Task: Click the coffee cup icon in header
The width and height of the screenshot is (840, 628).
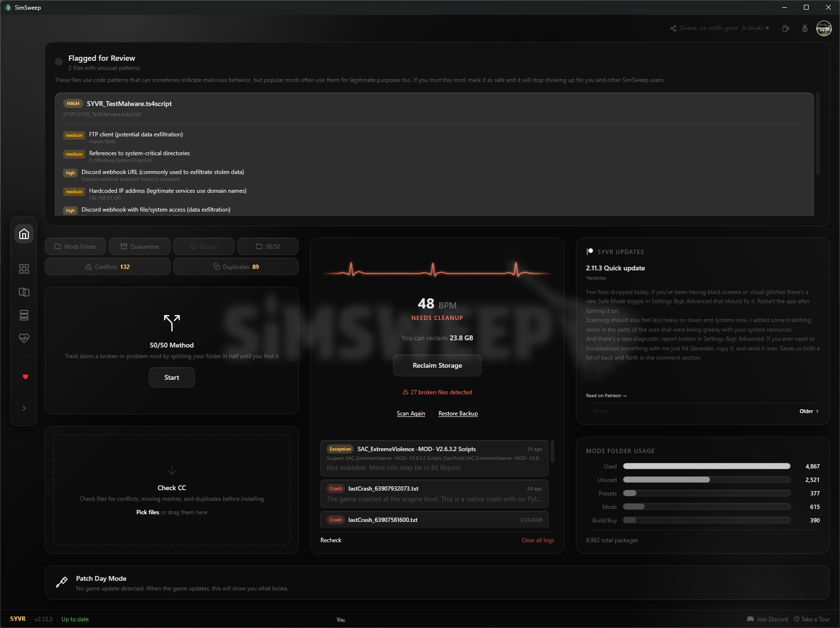Action: pyautogui.click(x=786, y=28)
